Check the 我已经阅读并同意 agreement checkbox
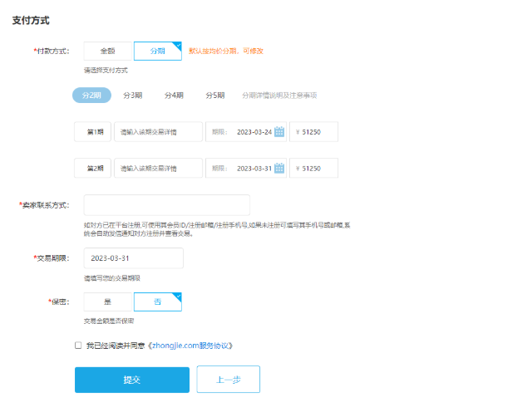532x407 pixels. pyautogui.click(x=78, y=345)
